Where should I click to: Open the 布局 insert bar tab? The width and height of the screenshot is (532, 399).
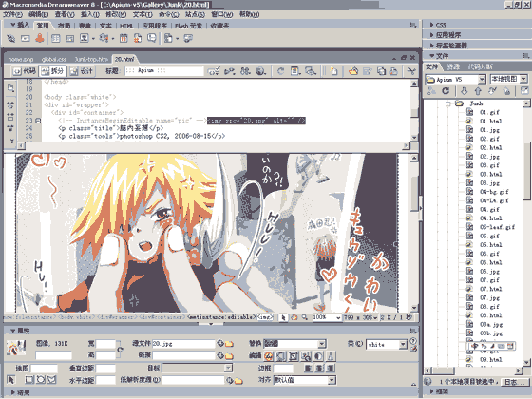point(65,26)
